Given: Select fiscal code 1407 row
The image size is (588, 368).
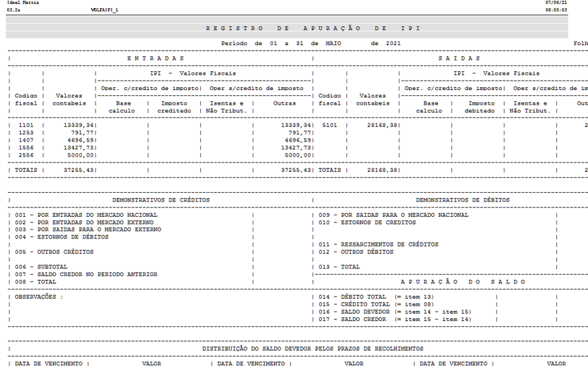Looking at the screenshot, I should click(26, 140).
